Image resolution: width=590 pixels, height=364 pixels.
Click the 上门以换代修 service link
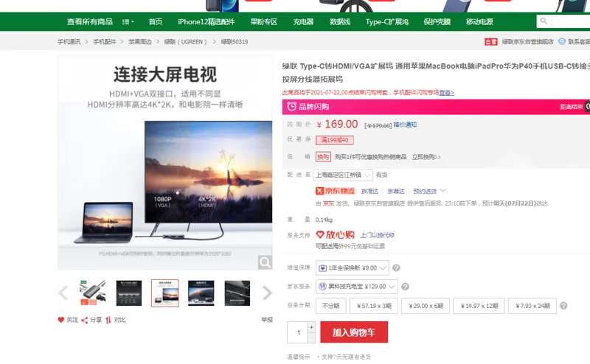pos(378,235)
